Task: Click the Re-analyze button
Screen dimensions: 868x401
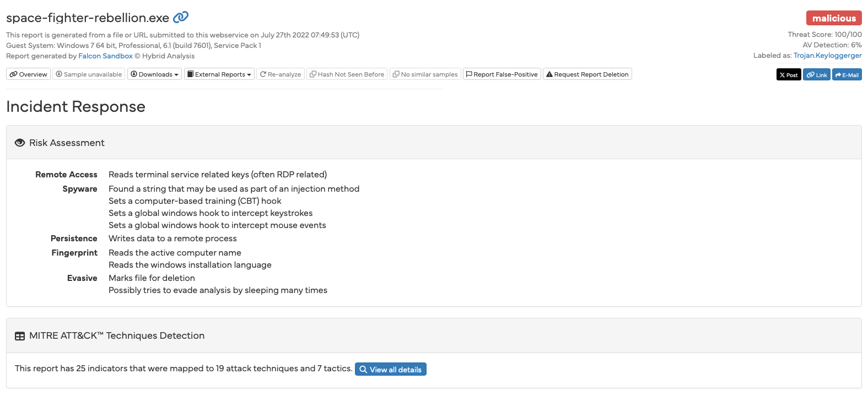Action: pos(281,74)
